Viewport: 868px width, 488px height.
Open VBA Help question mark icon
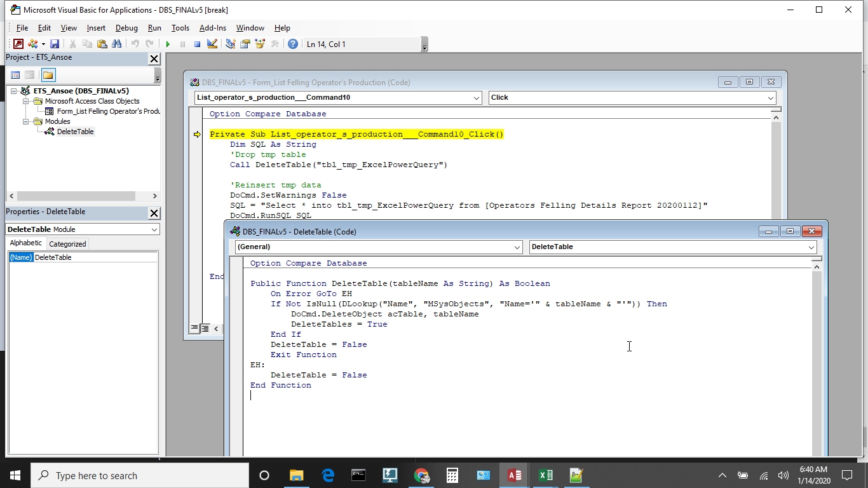(x=293, y=44)
